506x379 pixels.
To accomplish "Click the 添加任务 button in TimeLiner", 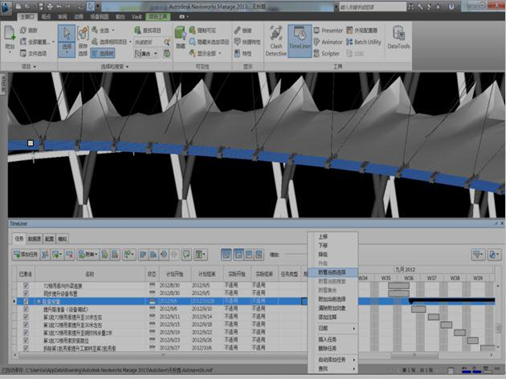I will pyautogui.click(x=26, y=254).
